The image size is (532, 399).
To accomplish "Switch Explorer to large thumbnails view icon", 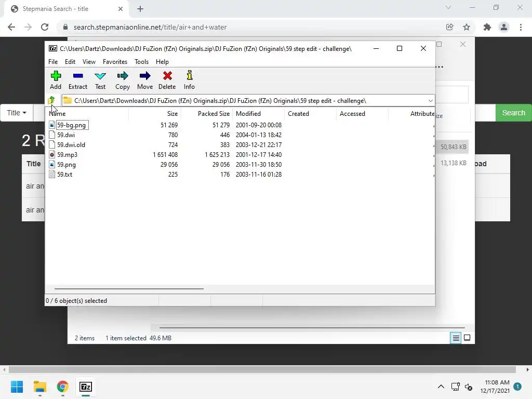I will (x=467, y=338).
